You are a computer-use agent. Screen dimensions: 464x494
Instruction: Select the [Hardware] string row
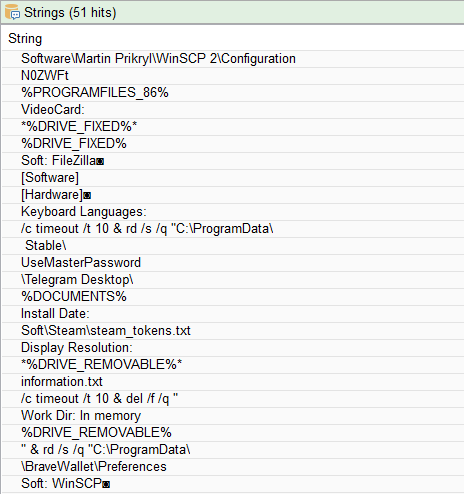click(233, 195)
